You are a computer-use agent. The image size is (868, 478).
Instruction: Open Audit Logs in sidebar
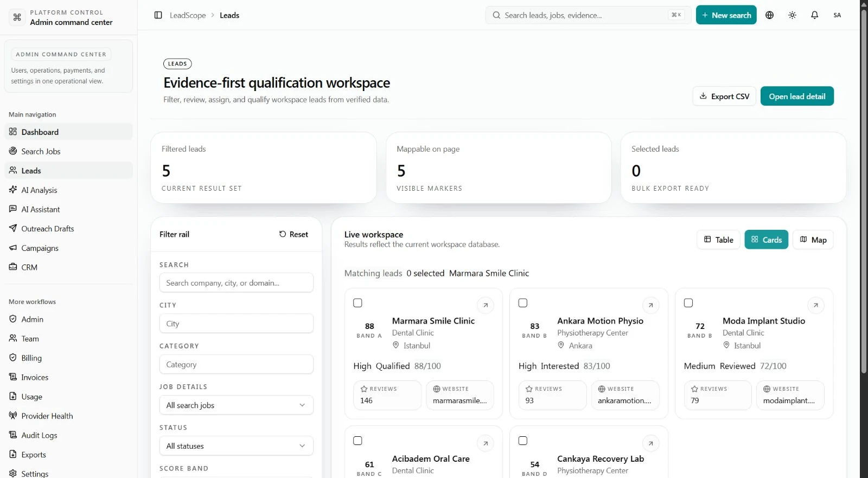(68, 435)
